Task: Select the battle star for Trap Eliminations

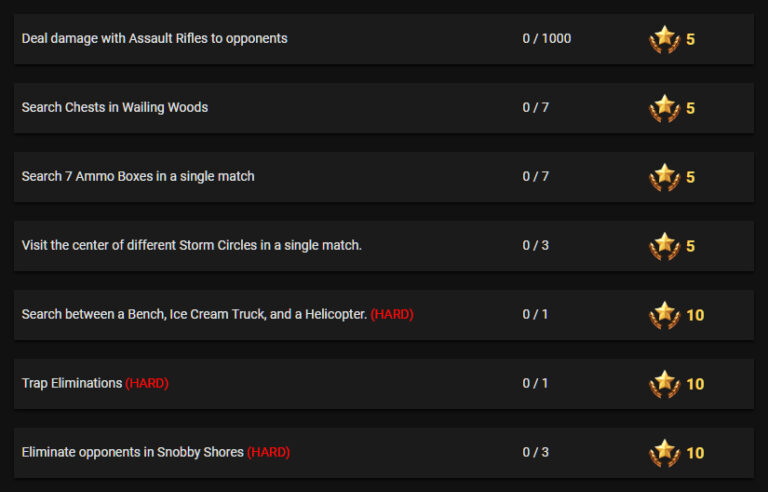Action: click(665, 385)
